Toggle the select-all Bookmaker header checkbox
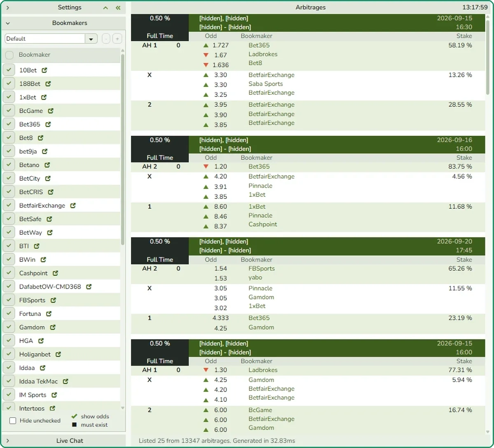 click(x=9, y=55)
